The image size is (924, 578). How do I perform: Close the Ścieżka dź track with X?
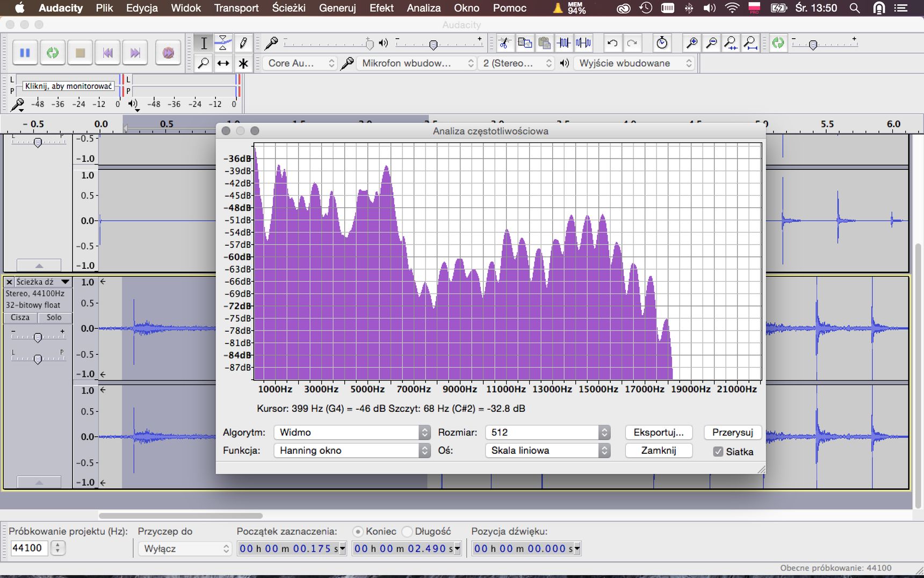coord(9,282)
